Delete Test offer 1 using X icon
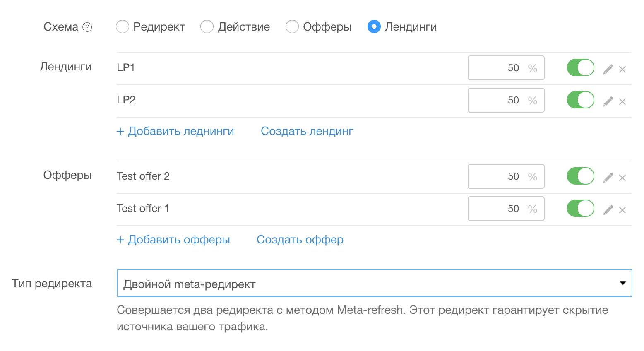The width and height of the screenshot is (644, 351). [x=622, y=210]
